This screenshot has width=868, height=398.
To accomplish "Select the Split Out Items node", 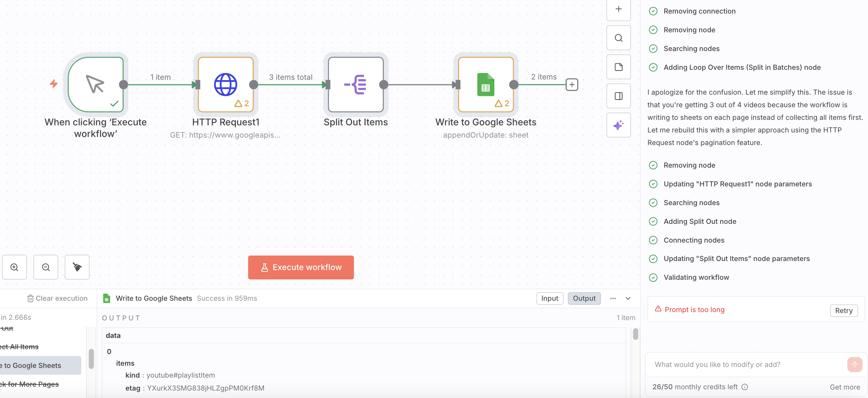I will point(356,84).
